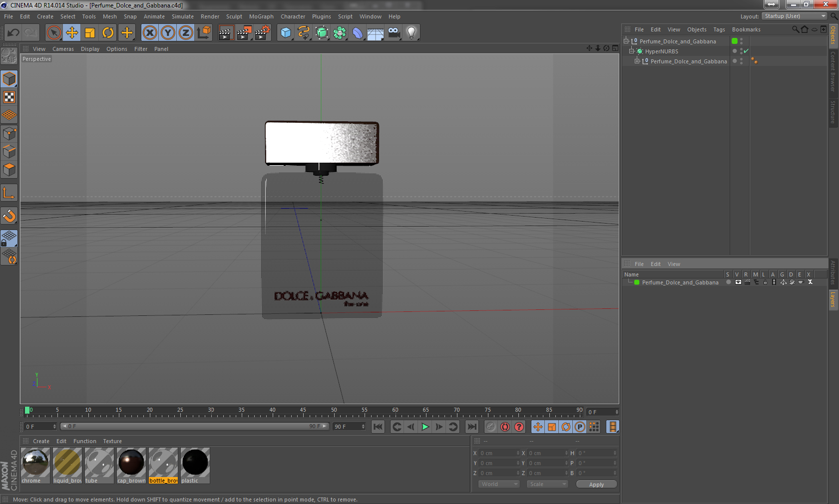Image resolution: width=839 pixels, height=504 pixels.
Task: Activate the Move tool in top toolbar
Action: pyautogui.click(x=72, y=33)
